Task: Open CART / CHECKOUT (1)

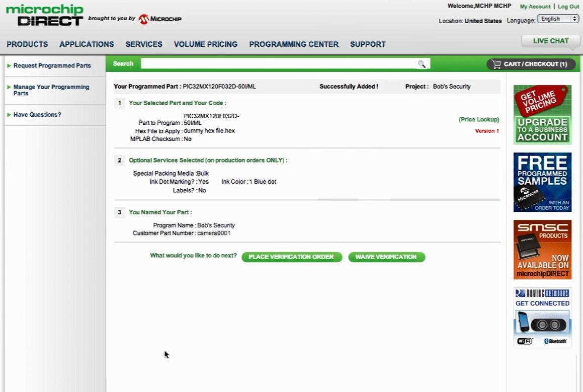Action: click(531, 64)
